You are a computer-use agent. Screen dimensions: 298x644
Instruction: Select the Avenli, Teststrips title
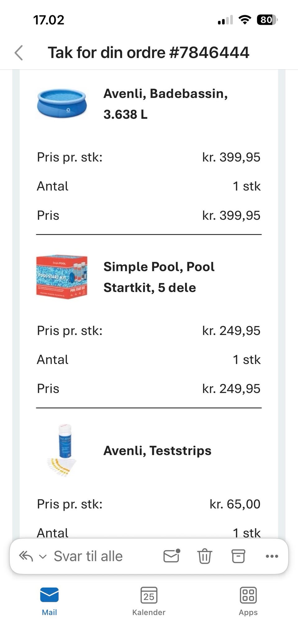[x=157, y=450]
